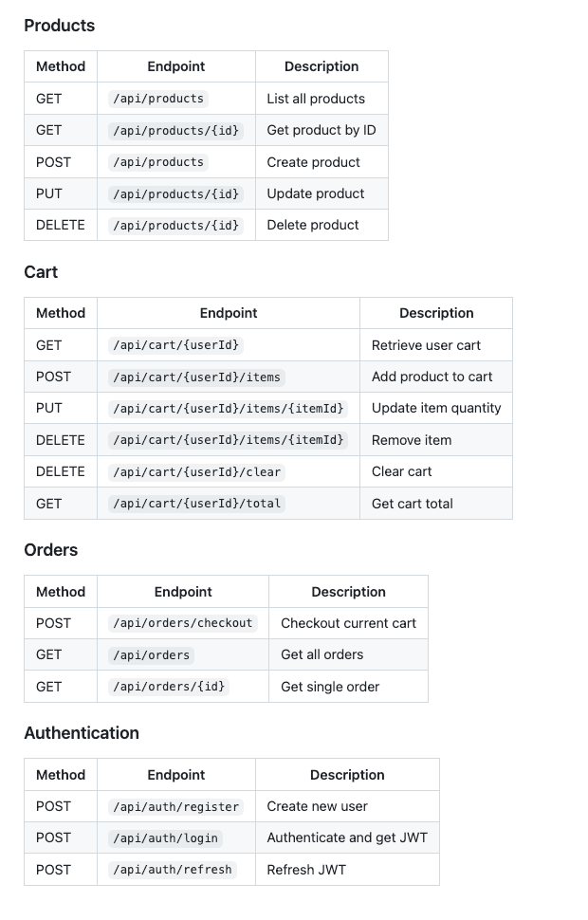Screen dimensions: 588x920
Task: Click the "Authenticate and get JWT" description
Action: pos(347,837)
